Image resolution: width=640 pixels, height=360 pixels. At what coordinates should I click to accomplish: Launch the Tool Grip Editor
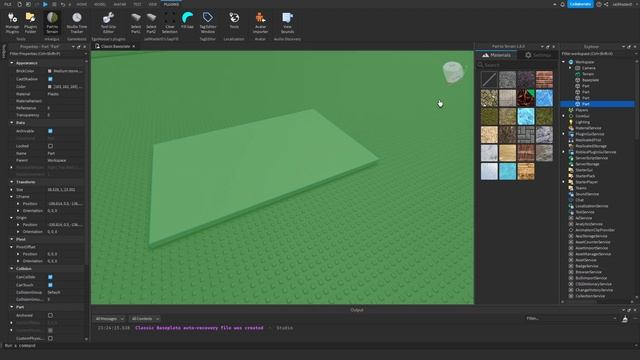108,22
